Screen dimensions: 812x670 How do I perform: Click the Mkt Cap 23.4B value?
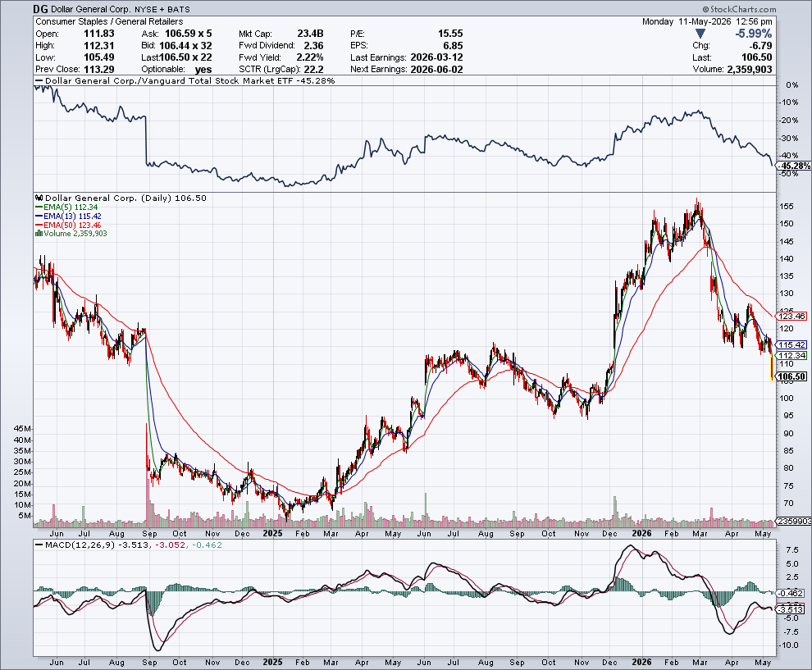310,34
